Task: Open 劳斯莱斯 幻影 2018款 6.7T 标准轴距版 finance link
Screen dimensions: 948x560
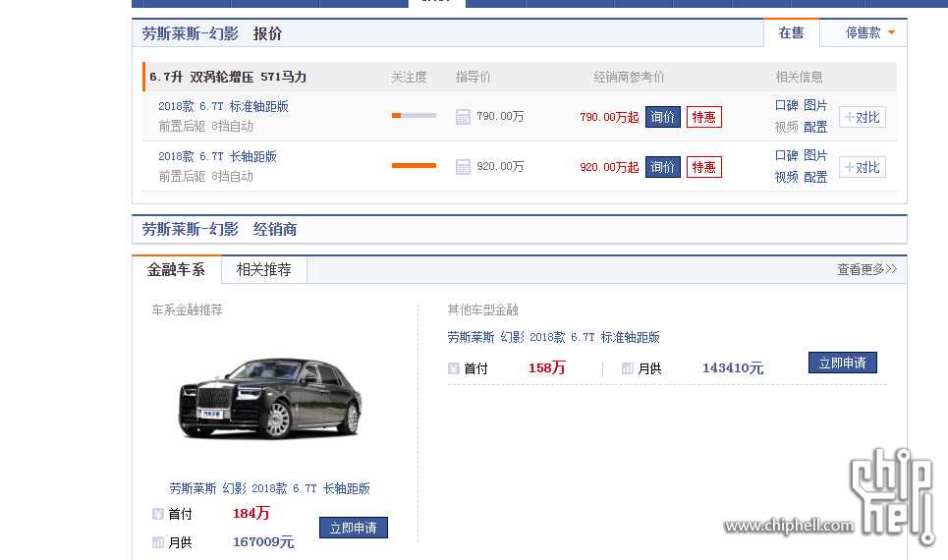Action: pyautogui.click(x=553, y=337)
